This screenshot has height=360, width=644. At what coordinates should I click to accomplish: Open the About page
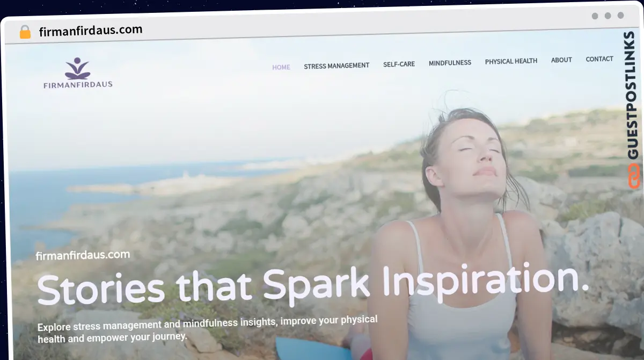(x=561, y=60)
